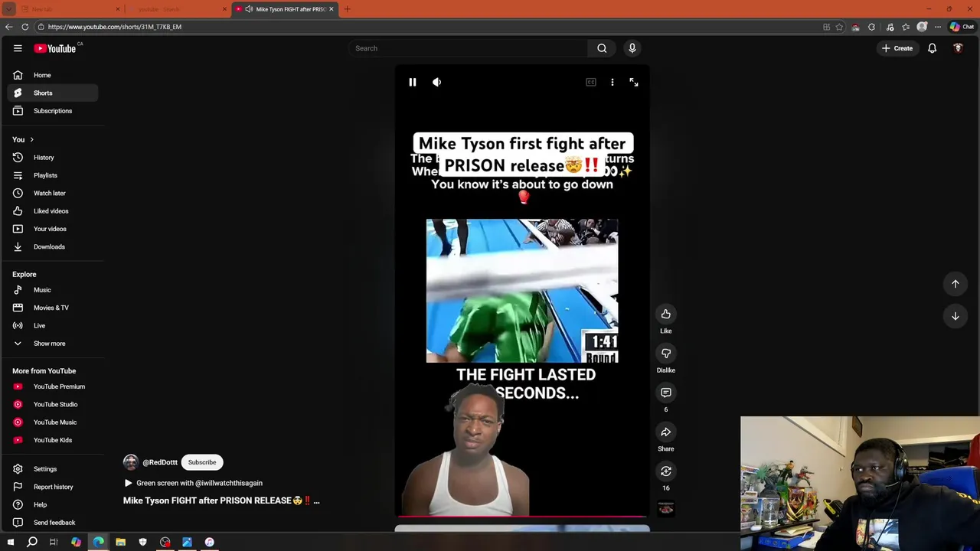Click the magnifier search button

tap(602, 48)
